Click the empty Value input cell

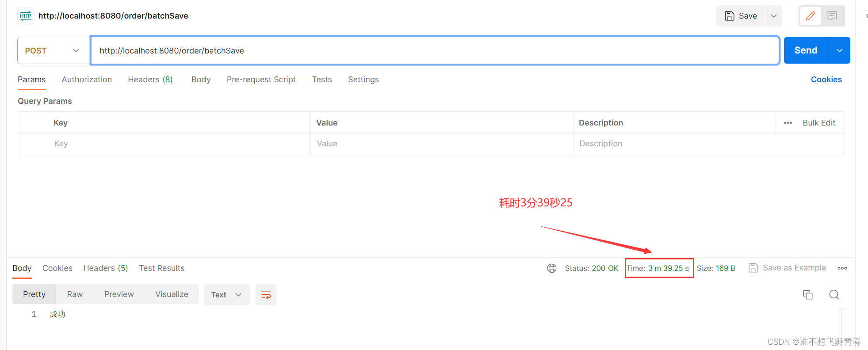(442, 144)
